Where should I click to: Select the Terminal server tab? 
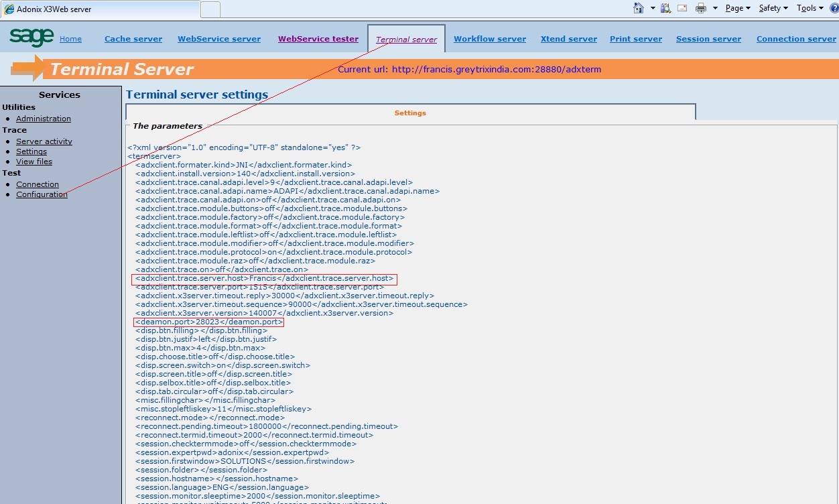pos(406,40)
